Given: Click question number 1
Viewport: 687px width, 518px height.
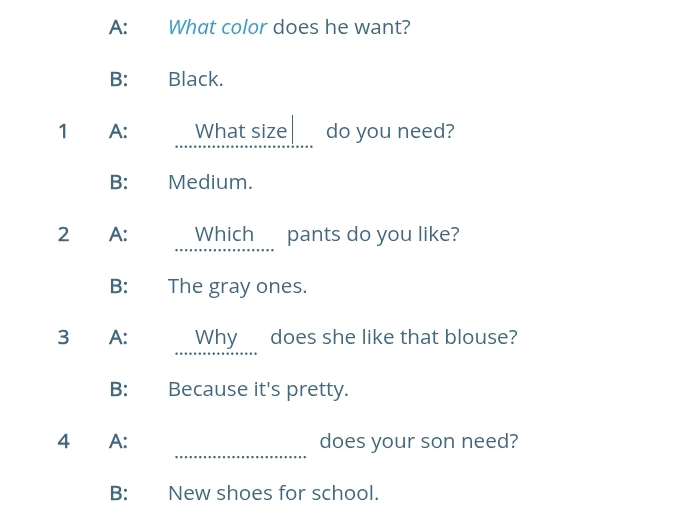Looking at the screenshot, I should pos(64,131).
